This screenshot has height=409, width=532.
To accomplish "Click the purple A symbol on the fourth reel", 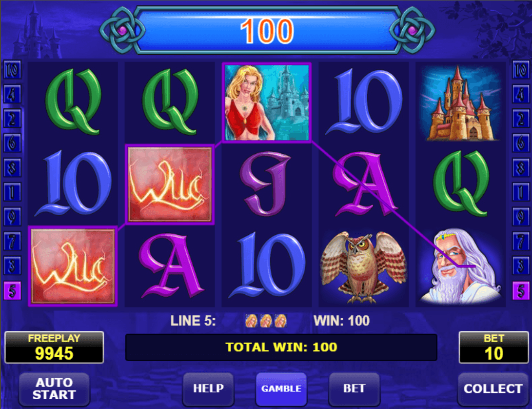I will tap(363, 184).
